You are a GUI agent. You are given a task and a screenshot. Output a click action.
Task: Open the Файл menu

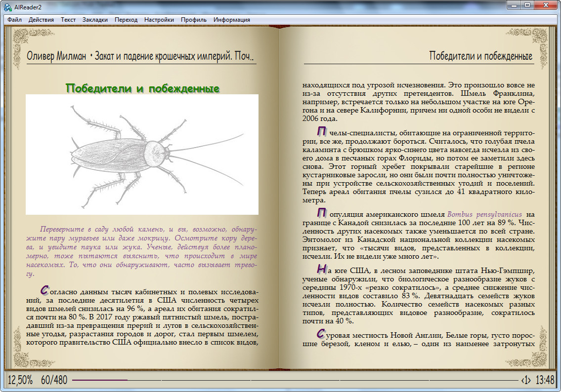14,20
